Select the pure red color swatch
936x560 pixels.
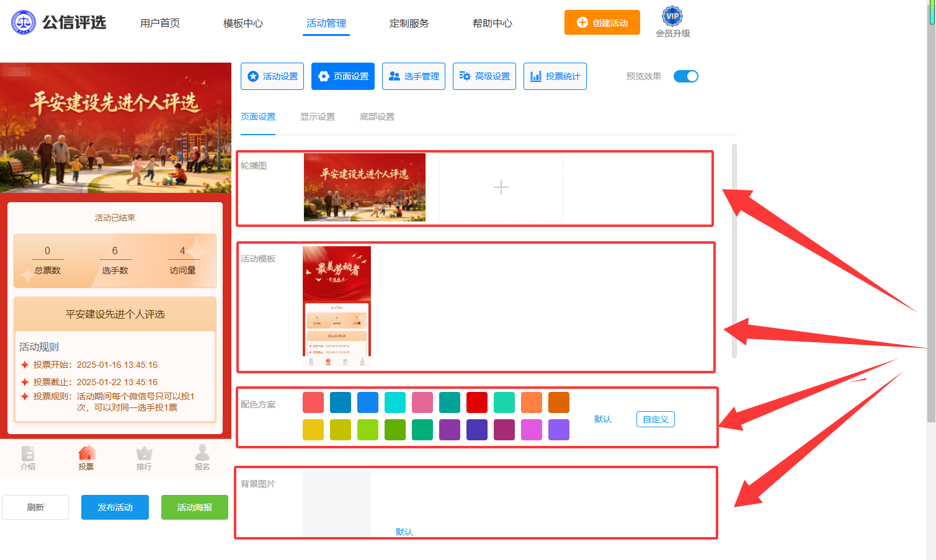pyautogui.click(x=477, y=402)
